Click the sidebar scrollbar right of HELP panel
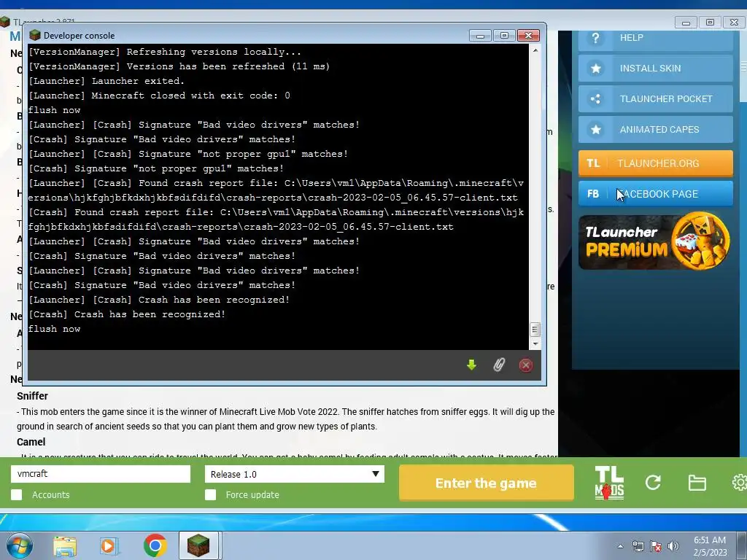747x560 pixels. [743, 66]
